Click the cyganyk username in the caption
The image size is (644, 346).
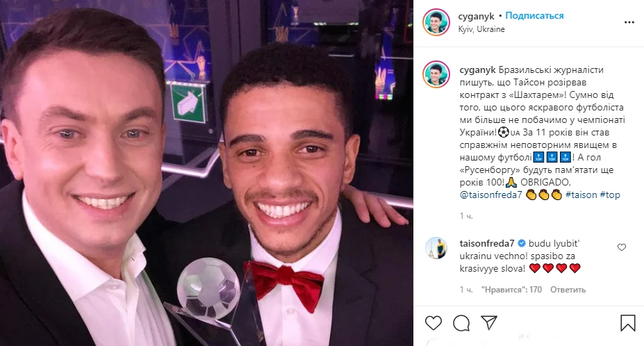(478, 71)
